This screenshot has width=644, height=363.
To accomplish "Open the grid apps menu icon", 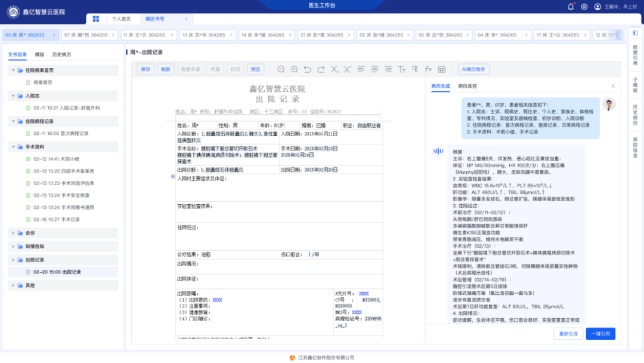I will [x=95, y=19].
